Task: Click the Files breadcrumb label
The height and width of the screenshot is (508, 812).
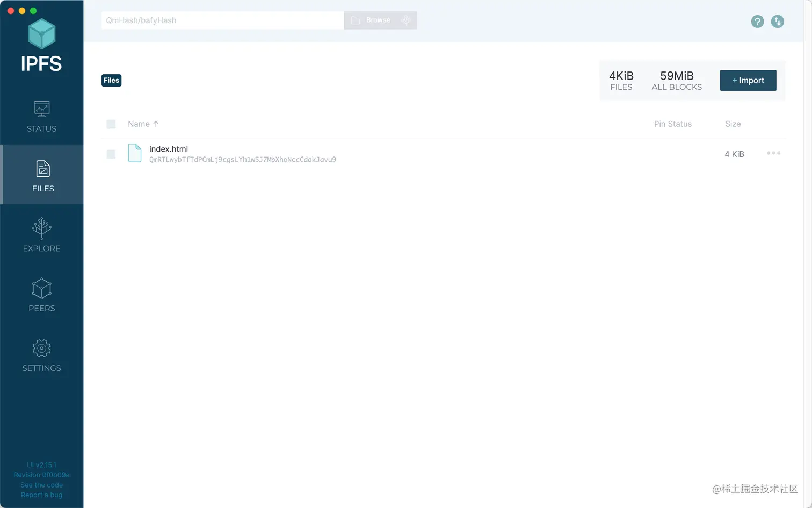Action: [111, 81]
